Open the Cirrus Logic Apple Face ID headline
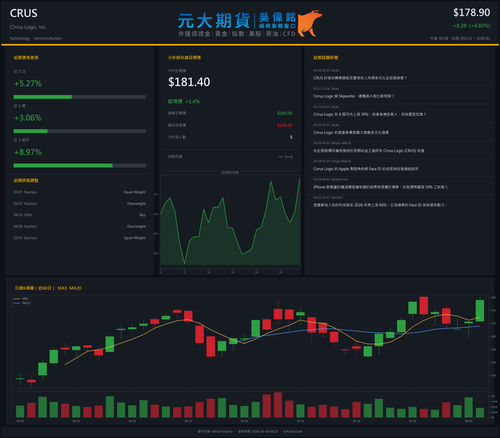This screenshot has width=500, height=438. coord(366,169)
